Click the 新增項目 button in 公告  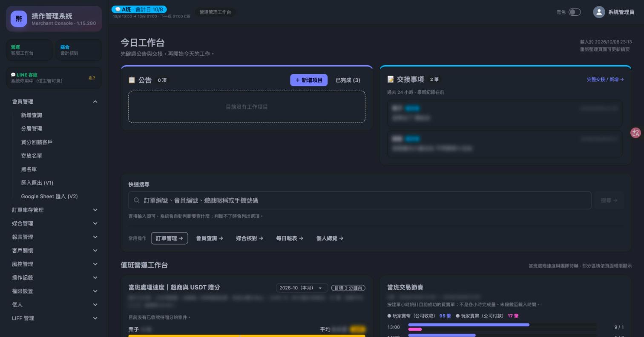coord(309,80)
